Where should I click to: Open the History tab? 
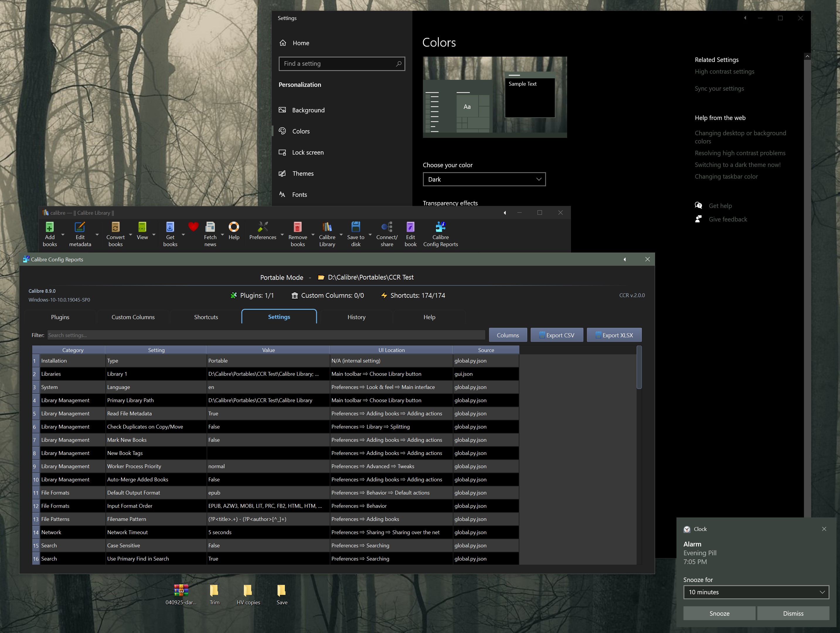pos(356,317)
